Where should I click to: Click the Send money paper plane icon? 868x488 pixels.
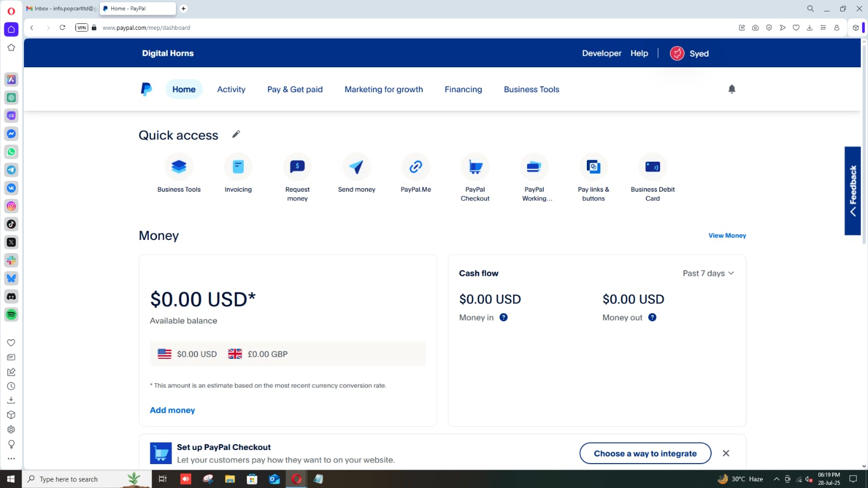click(356, 167)
